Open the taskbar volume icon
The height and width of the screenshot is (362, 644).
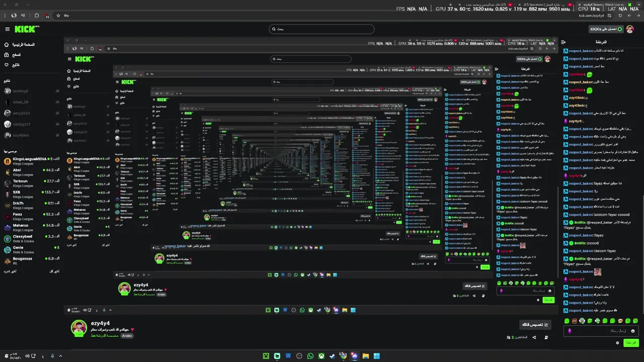click(27, 356)
